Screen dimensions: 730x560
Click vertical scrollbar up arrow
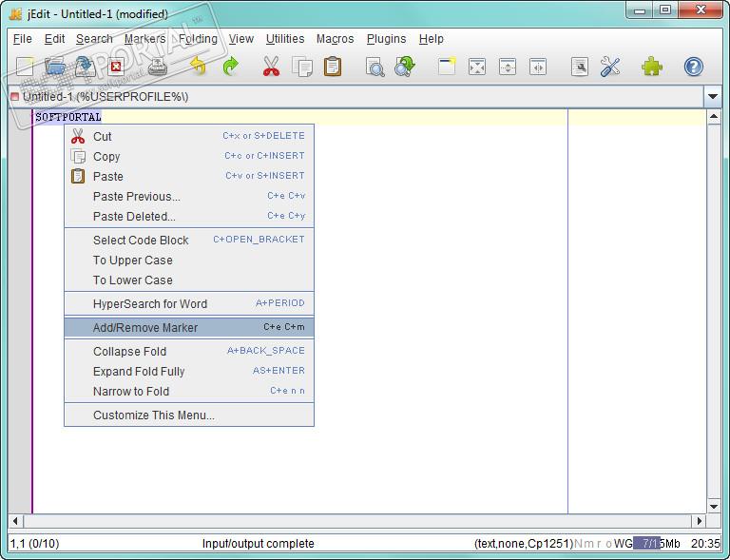(x=714, y=117)
